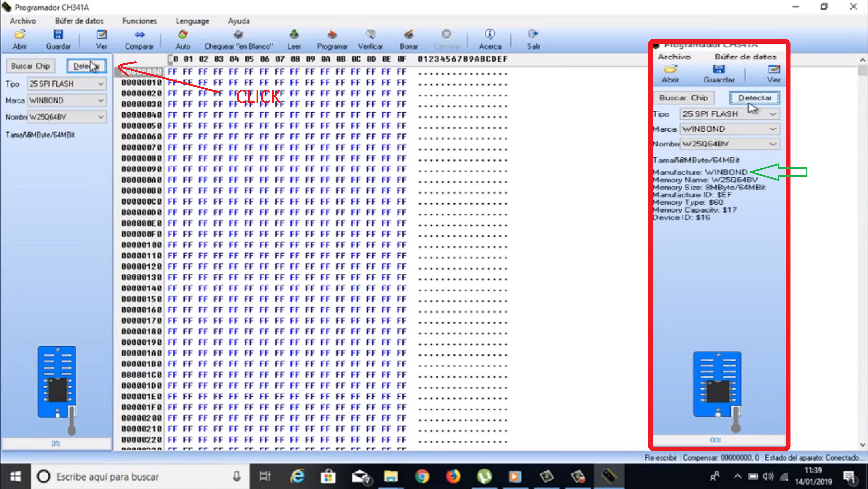
Task: Open the volume control in system tray
Action: click(x=768, y=476)
